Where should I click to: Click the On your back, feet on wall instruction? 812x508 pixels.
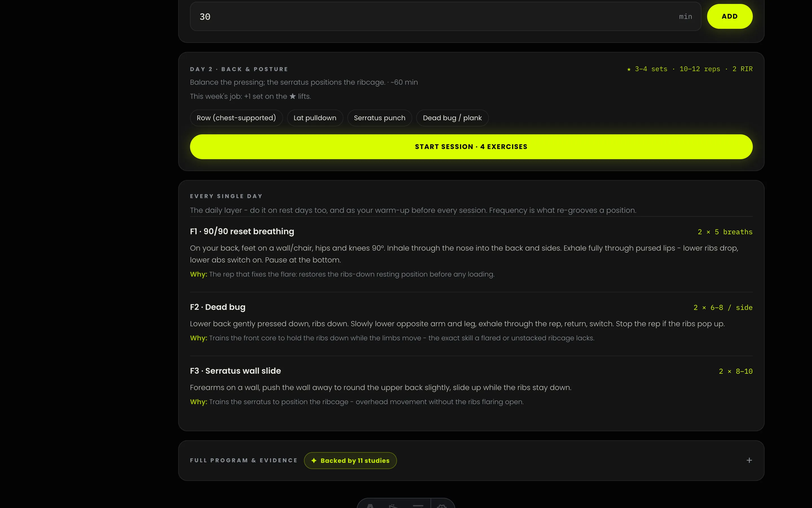(464, 254)
